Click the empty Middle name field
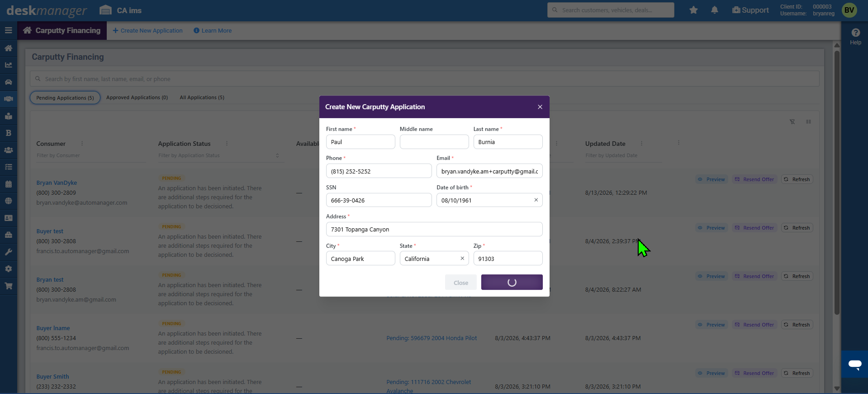Screen dimensions: 868x394 pos(434,142)
